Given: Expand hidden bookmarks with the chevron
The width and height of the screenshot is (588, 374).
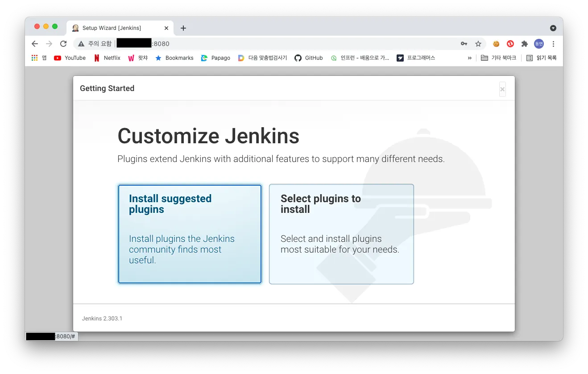Looking at the screenshot, I should point(469,58).
